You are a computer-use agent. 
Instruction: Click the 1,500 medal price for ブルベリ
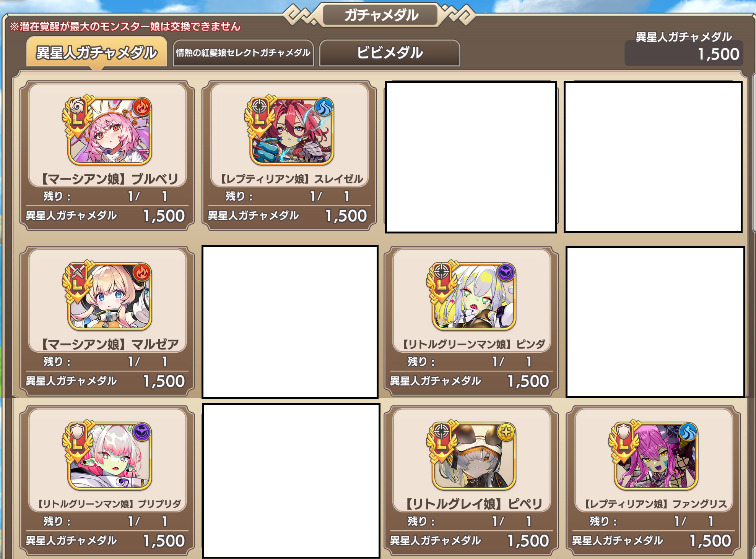pyautogui.click(x=164, y=216)
